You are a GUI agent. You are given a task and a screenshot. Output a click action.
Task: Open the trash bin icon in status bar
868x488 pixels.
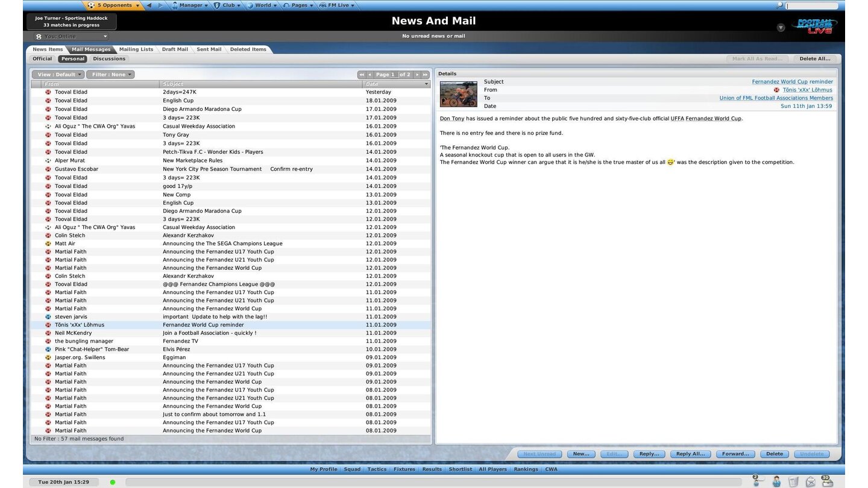tap(793, 481)
